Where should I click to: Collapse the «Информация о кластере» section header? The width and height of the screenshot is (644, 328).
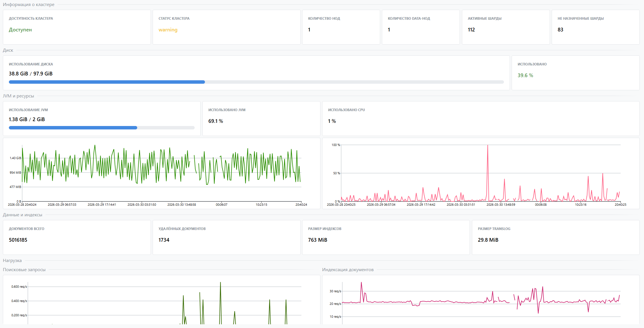[29, 5]
